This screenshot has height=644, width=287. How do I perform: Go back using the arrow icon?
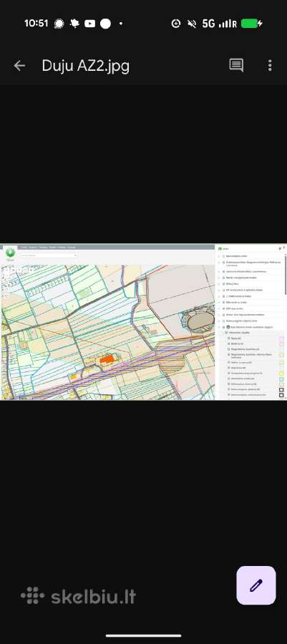click(19, 65)
